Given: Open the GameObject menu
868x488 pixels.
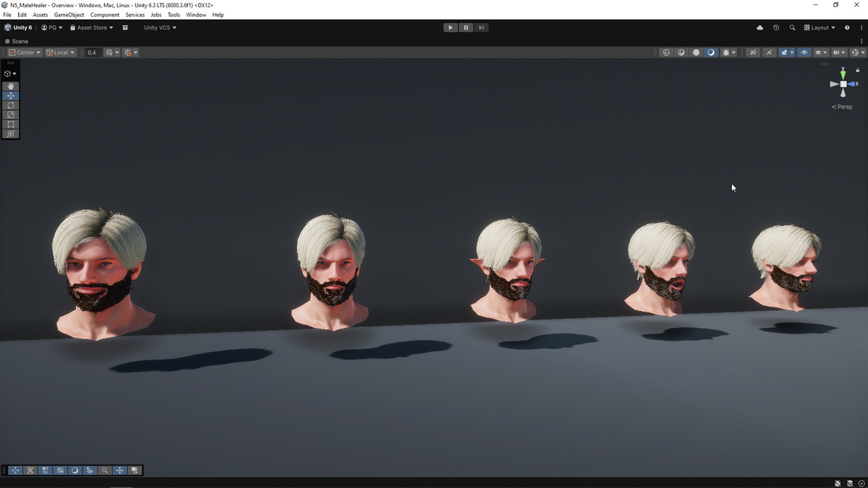Looking at the screenshot, I should 69,14.
